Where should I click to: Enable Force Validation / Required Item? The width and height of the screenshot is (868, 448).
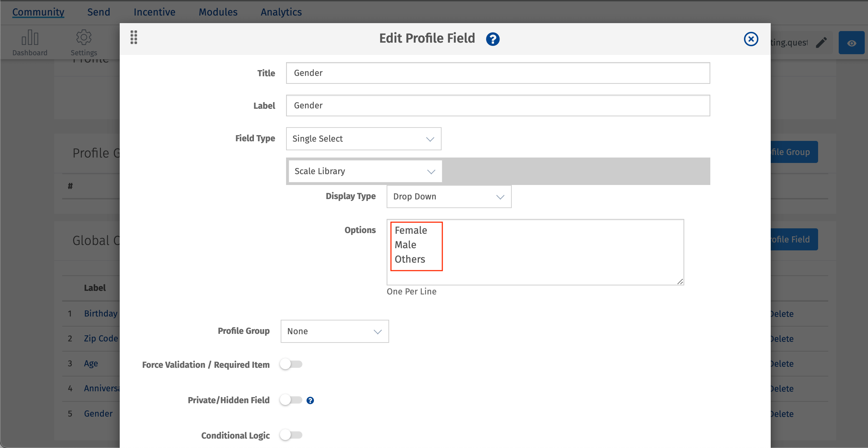click(x=292, y=365)
